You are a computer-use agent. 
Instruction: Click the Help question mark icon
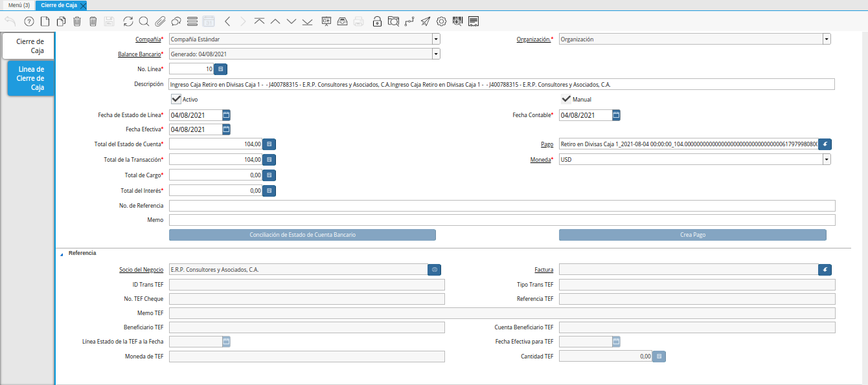point(29,21)
